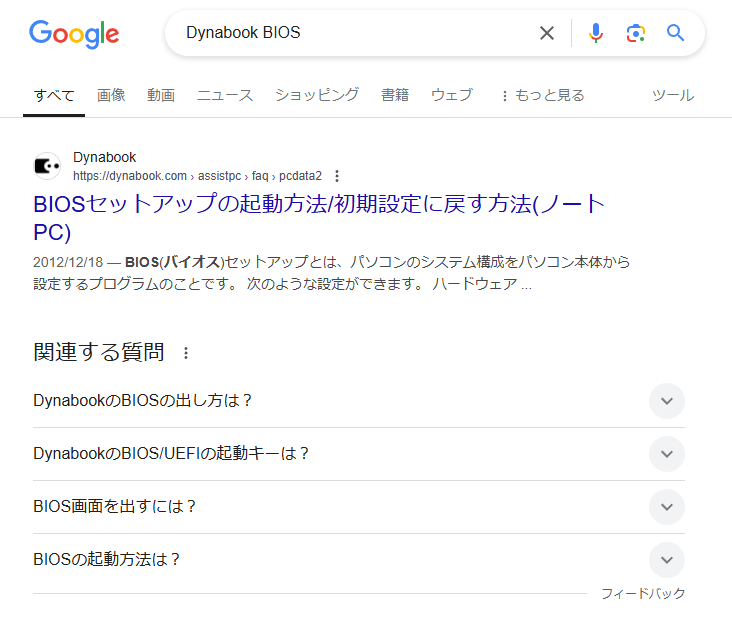This screenshot has width=732, height=627.
Task: Open the ニュース tab
Action: [x=225, y=96]
